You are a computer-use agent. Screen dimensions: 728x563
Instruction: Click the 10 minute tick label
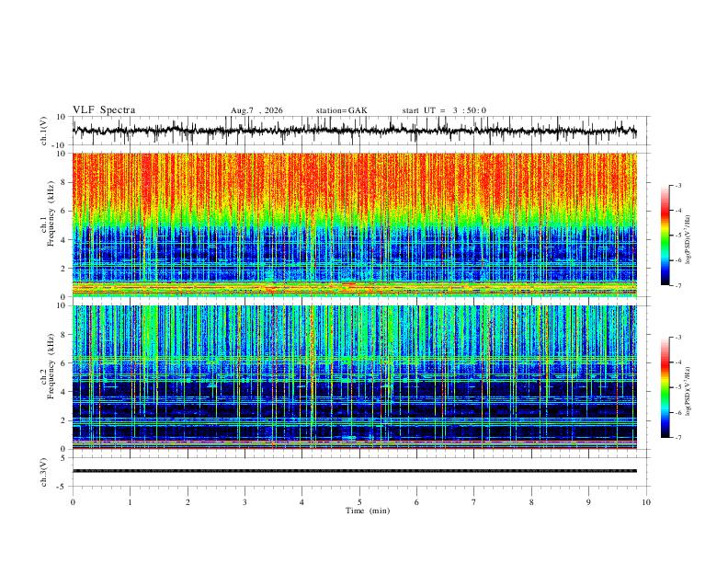click(x=646, y=502)
